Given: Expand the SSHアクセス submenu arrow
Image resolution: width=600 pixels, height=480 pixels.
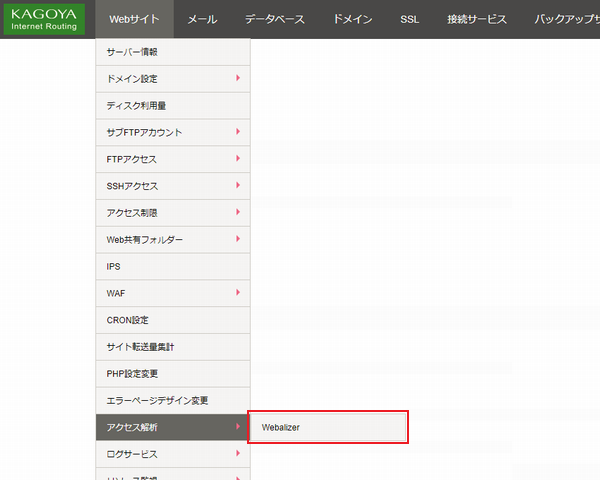Looking at the screenshot, I should tap(238, 185).
